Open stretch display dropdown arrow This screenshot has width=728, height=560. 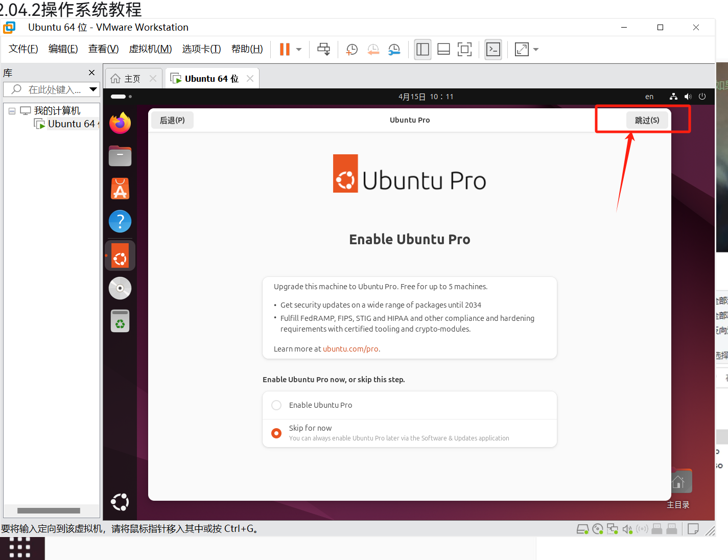(536, 50)
